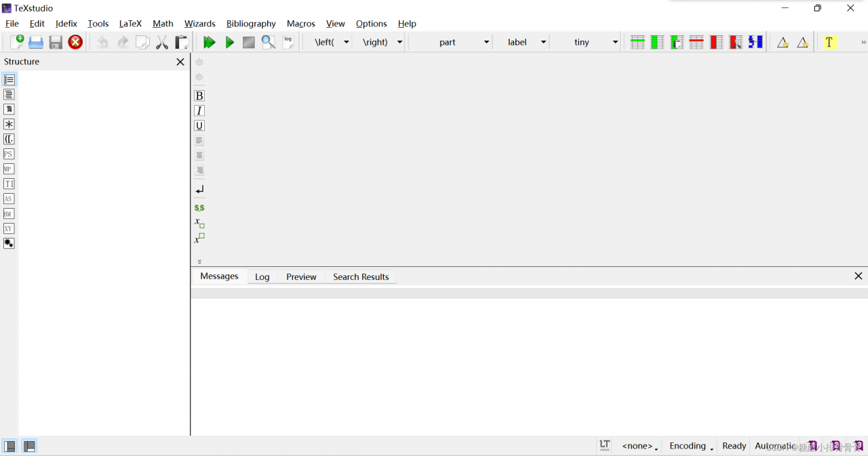Toggle the AS sidebar panel icon
The width and height of the screenshot is (868, 456).
[x=9, y=199]
